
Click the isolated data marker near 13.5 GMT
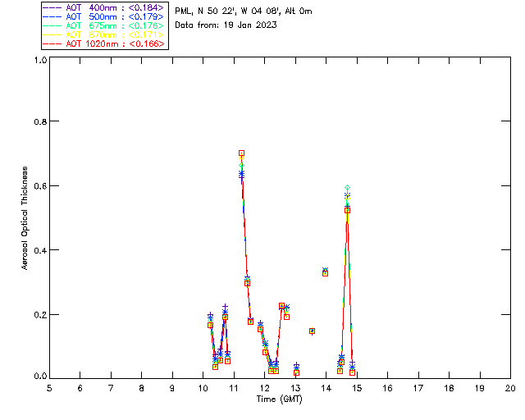click(312, 331)
